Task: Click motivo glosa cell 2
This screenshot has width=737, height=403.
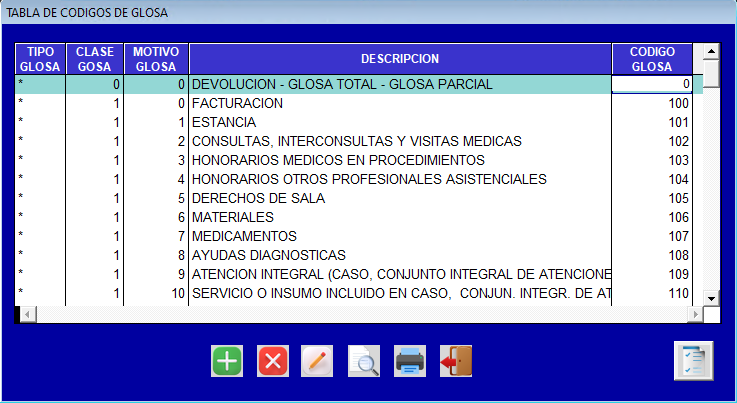Action: tap(156, 141)
